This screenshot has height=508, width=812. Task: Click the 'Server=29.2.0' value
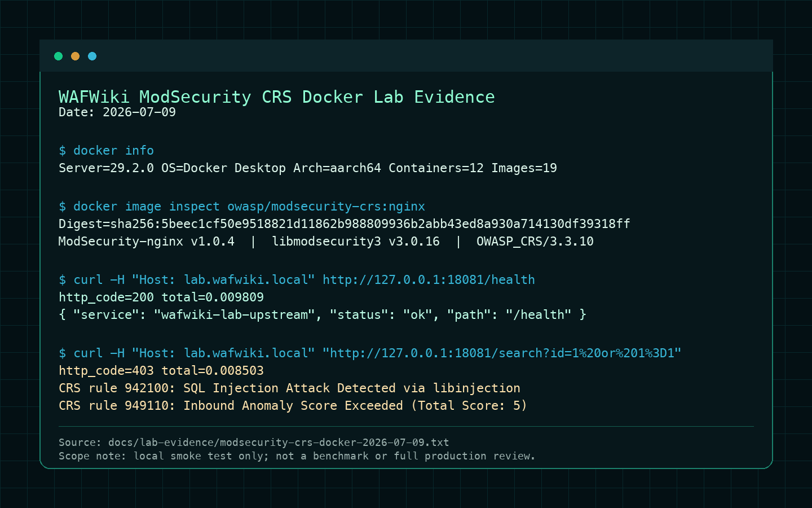point(106,168)
